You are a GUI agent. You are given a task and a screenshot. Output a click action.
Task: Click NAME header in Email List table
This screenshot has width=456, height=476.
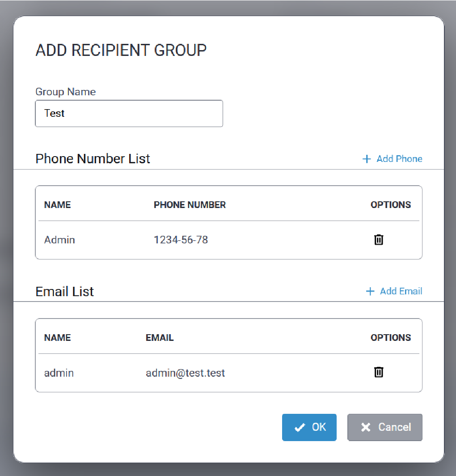pos(58,338)
